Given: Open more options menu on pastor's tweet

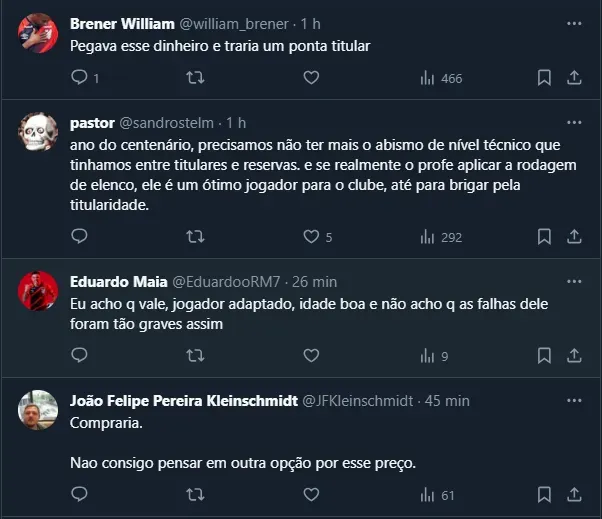Looking at the screenshot, I should [x=574, y=122].
